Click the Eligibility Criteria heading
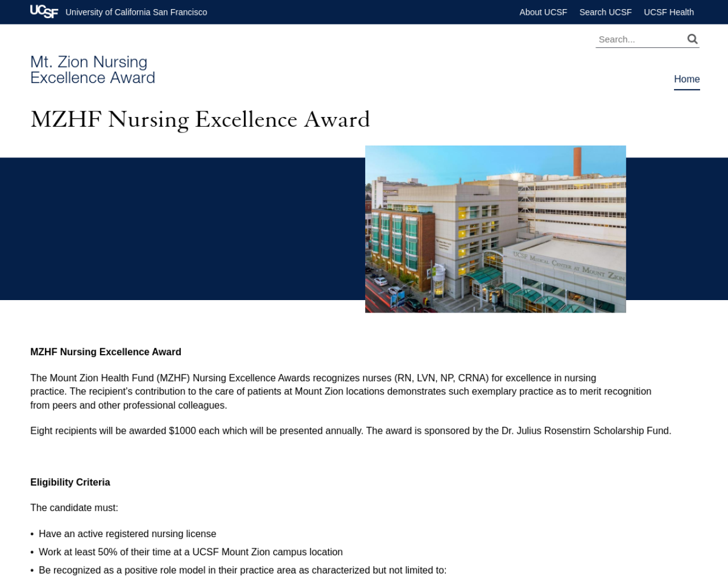 70,482
